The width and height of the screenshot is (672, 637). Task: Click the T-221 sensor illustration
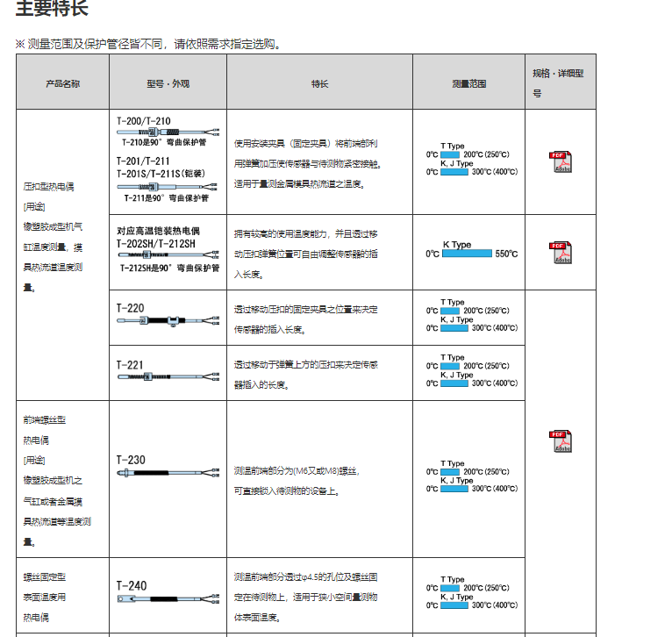(168, 376)
